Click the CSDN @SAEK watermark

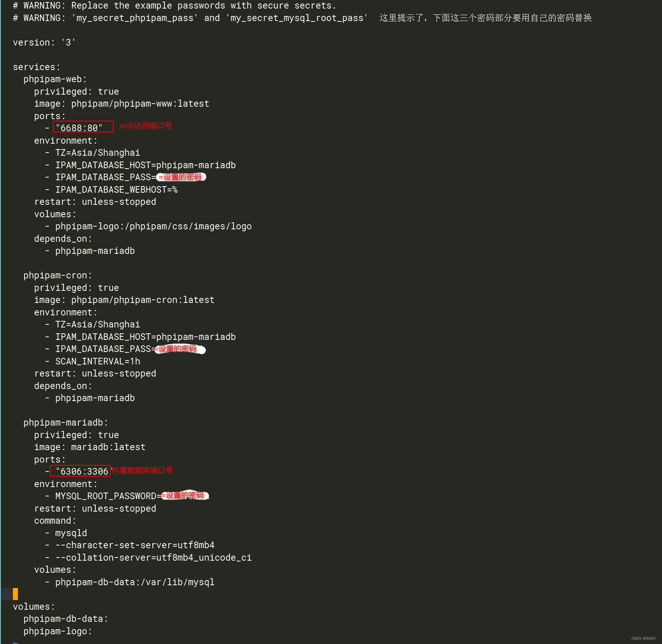tap(643, 638)
